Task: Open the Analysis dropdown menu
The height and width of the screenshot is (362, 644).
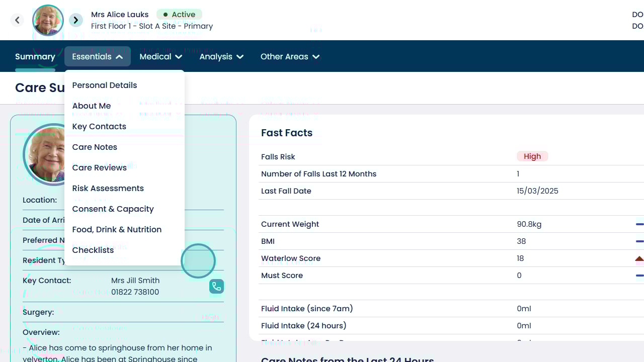Action: coord(221,57)
